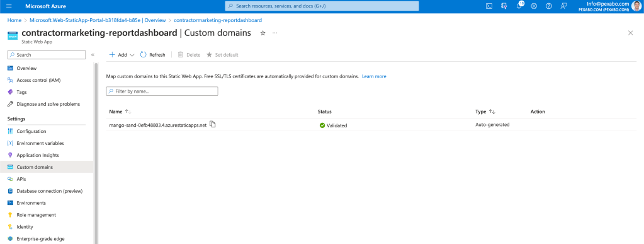Focus the Filter by name field
644x244 pixels.
click(162, 91)
